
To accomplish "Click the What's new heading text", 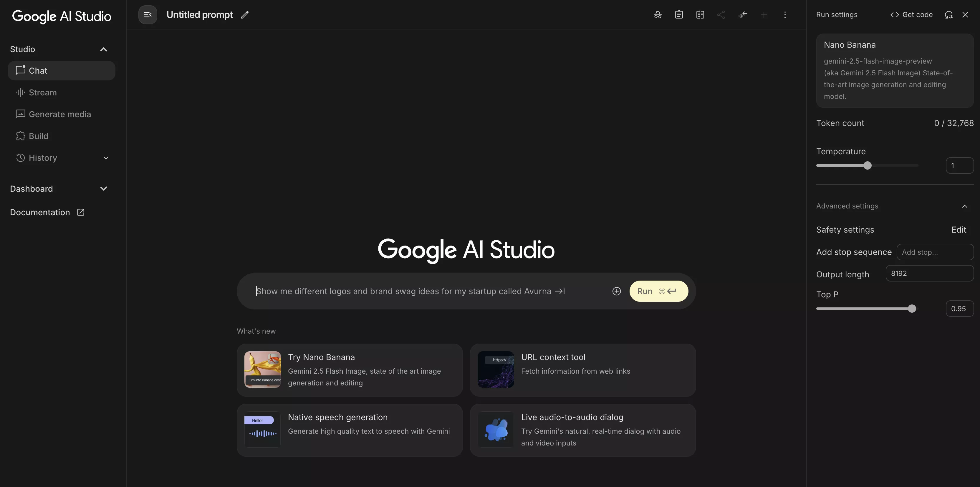I will pyautogui.click(x=256, y=331).
